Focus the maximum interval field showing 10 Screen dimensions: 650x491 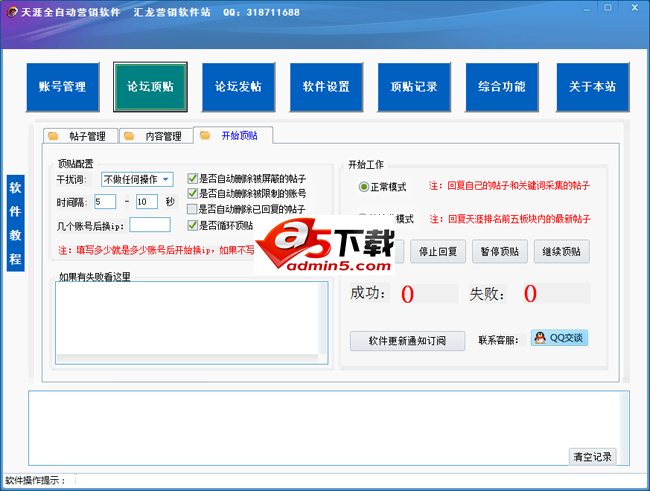147,202
